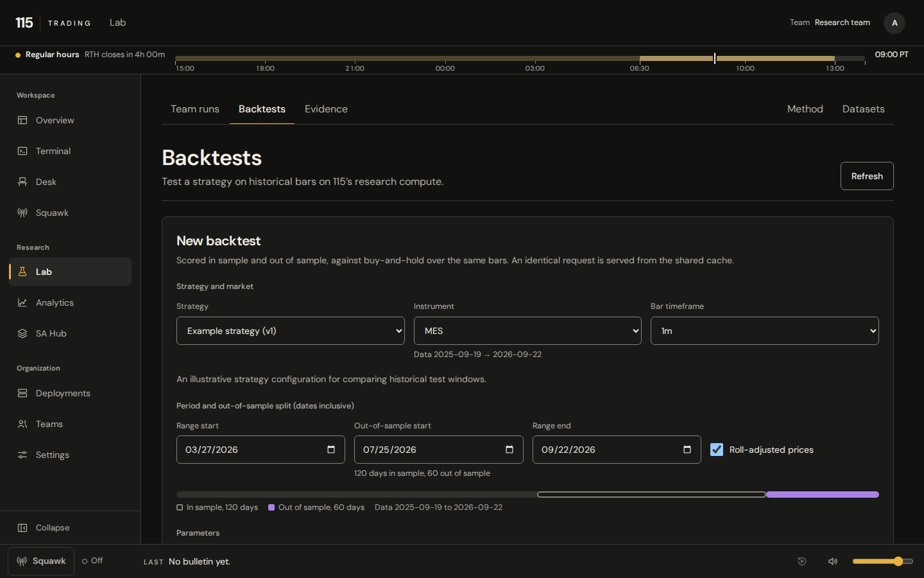
Task: Open the Out-of-sample start calendar picker
Action: click(x=509, y=450)
